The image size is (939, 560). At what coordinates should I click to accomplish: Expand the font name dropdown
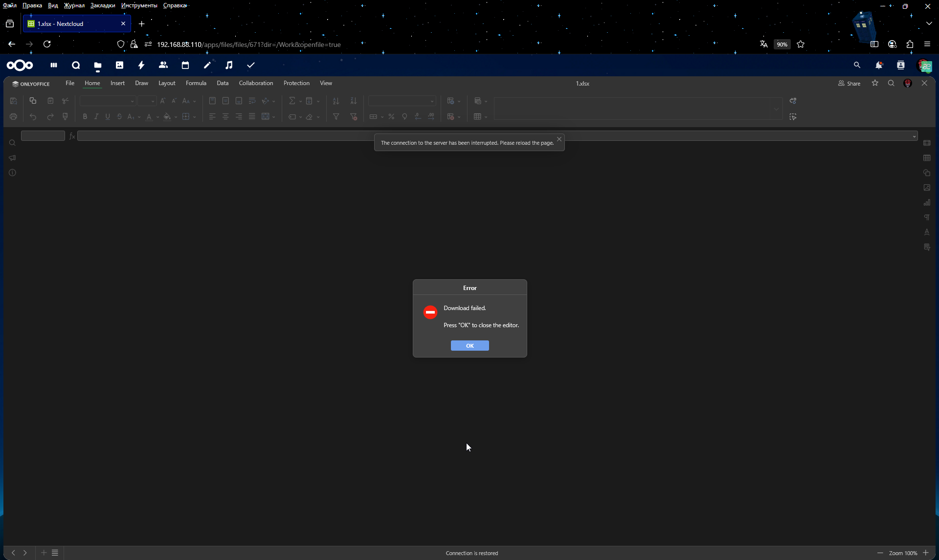pyautogui.click(x=132, y=101)
